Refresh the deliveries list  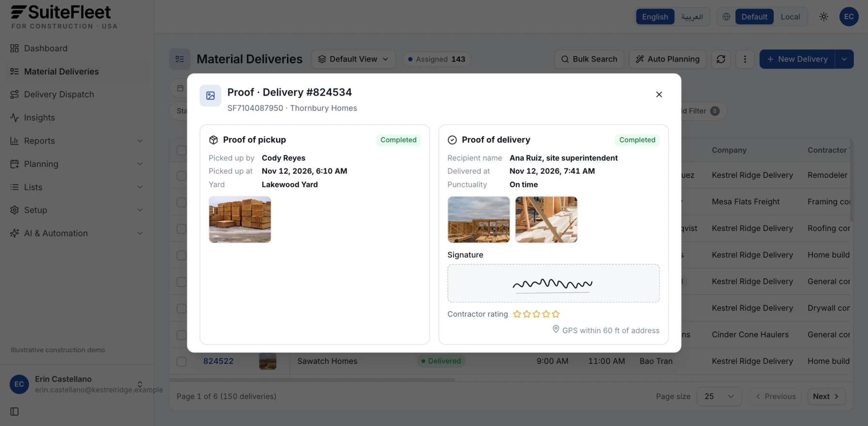click(x=721, y=59)
